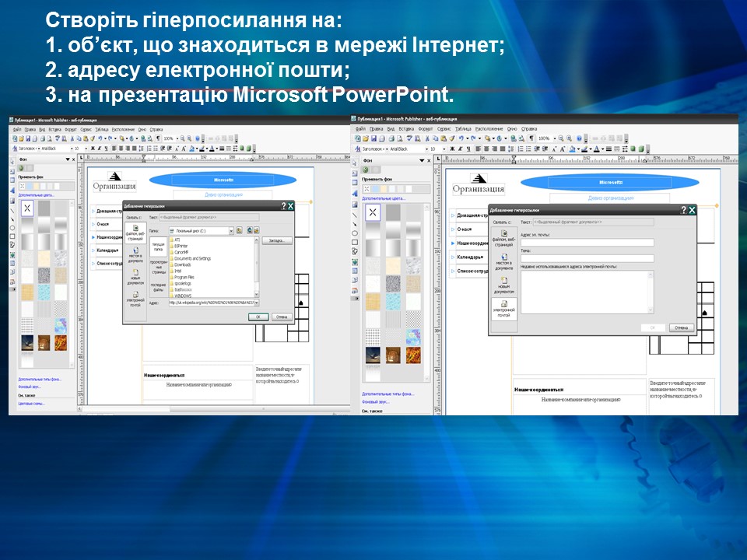Screen dimensions: 747x560
Task: Open 'Фон' task pane menu arrow in right Publisher
Action: 422,160
